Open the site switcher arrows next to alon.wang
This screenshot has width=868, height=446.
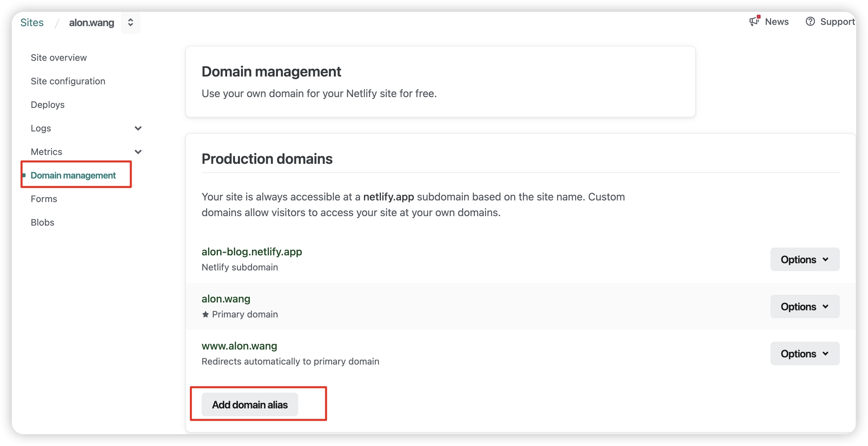coord(130,23)
